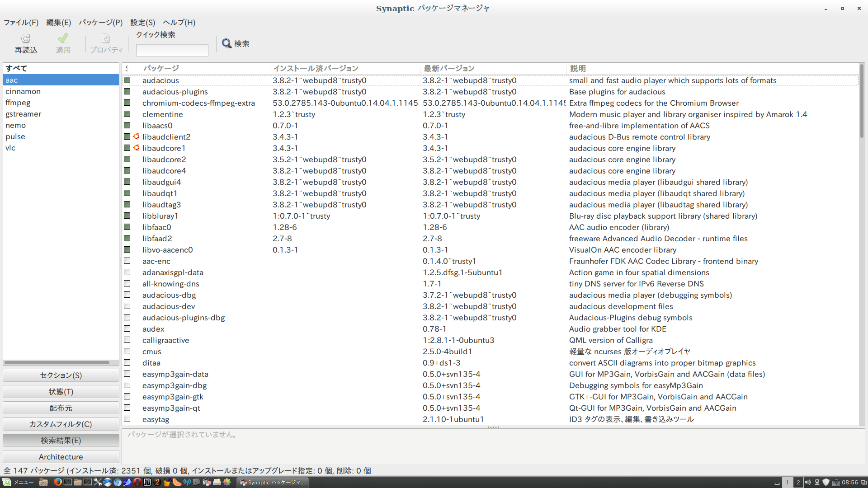The width and height of the screenshot is (868, 488).
Task: Click installed status square for audacious
Action: [127, 80]
